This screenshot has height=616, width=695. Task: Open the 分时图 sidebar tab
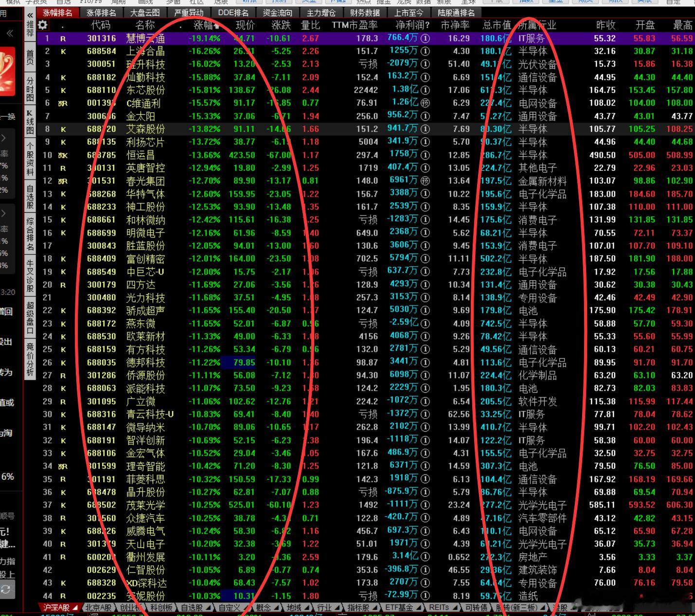pyautogui.click(x=30, y=90)
